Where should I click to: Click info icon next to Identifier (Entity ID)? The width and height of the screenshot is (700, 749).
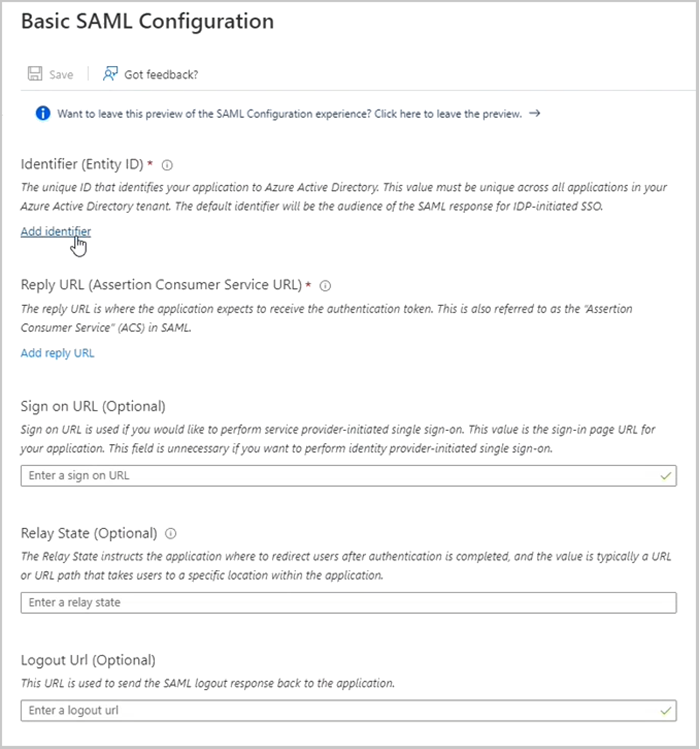point(168,165)
